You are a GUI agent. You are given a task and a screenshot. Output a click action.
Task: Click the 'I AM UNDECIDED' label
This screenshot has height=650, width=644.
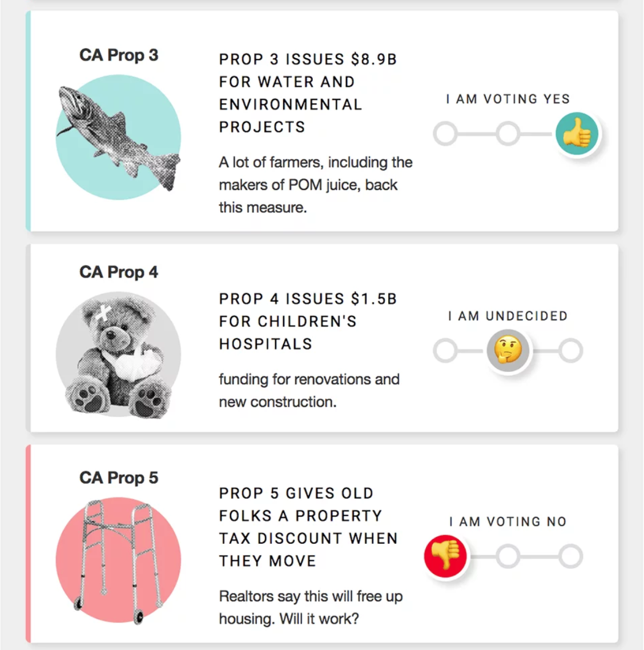(x=508, y=316)
